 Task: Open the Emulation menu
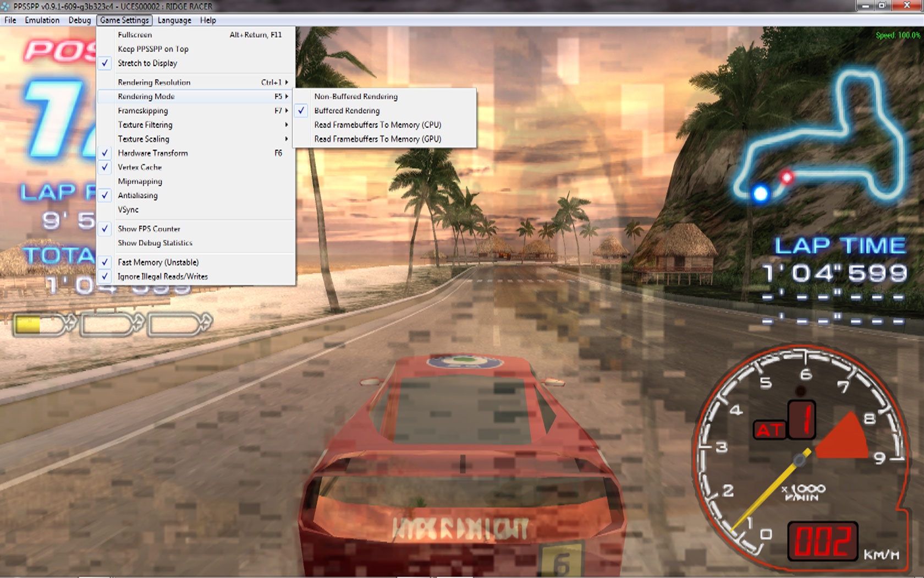42,20
